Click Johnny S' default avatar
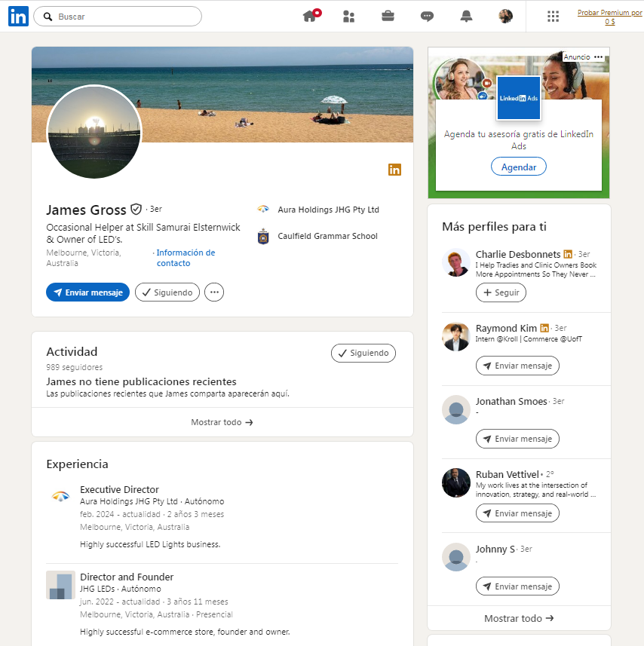644x646 pixels. [456, 557]
